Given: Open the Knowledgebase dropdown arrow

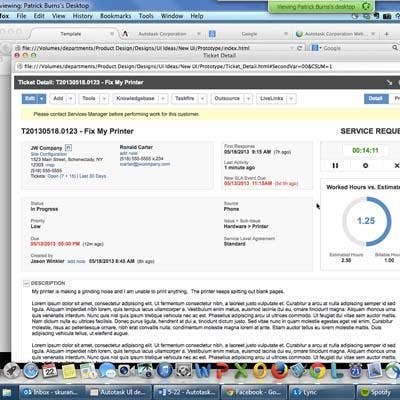Looking at the screenshot, I should pos(163,99).
